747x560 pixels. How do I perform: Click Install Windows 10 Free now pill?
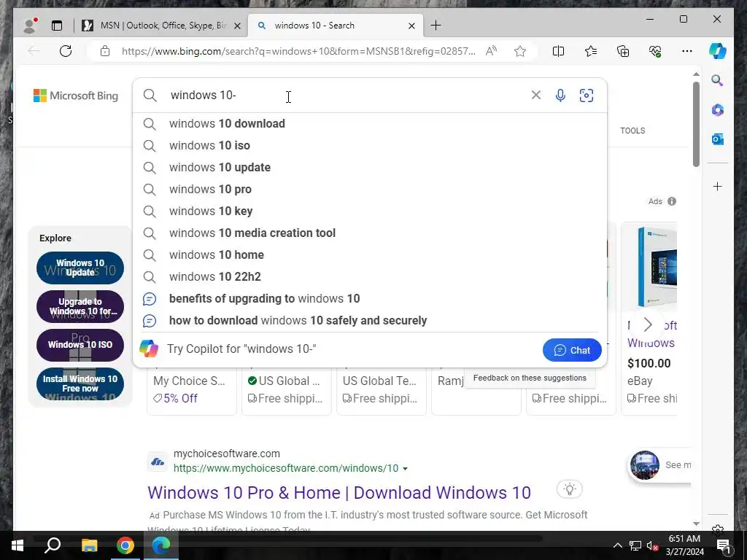pyautogui.click(x=80, y=384)
